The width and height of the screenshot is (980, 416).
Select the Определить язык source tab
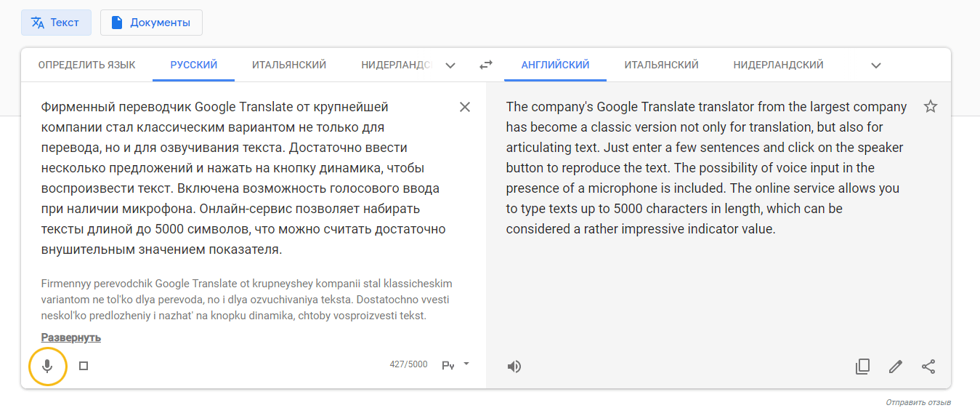tap(86, 65)
